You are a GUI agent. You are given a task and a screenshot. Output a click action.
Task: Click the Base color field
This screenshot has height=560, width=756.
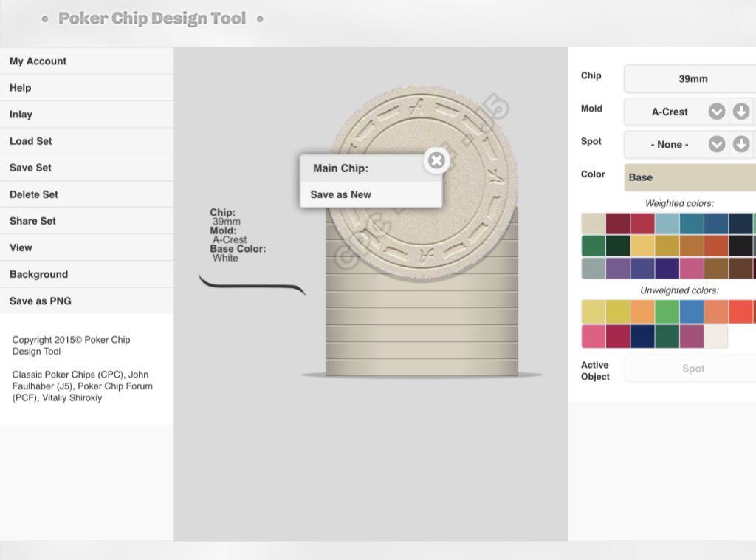(690, 177)
